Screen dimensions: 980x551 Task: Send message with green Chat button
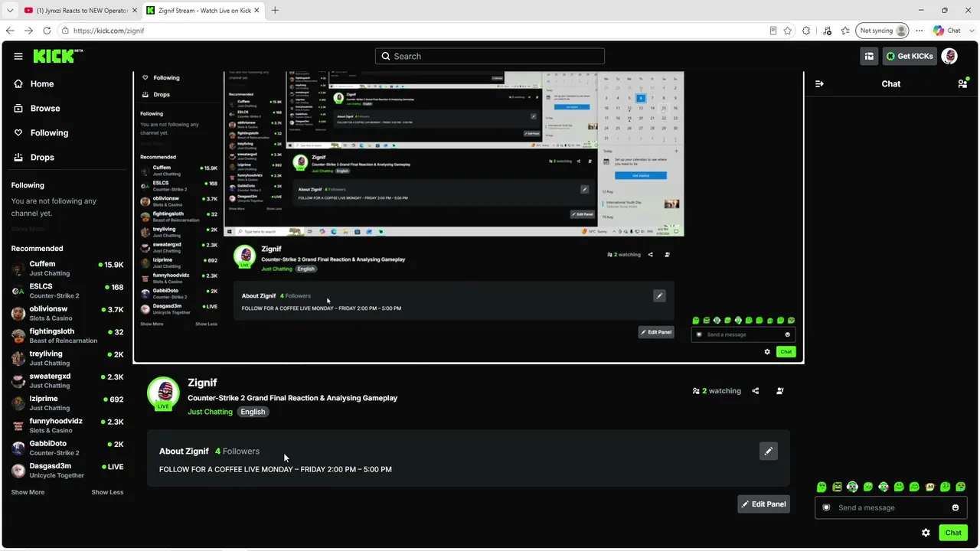click(x=953, y=533)
